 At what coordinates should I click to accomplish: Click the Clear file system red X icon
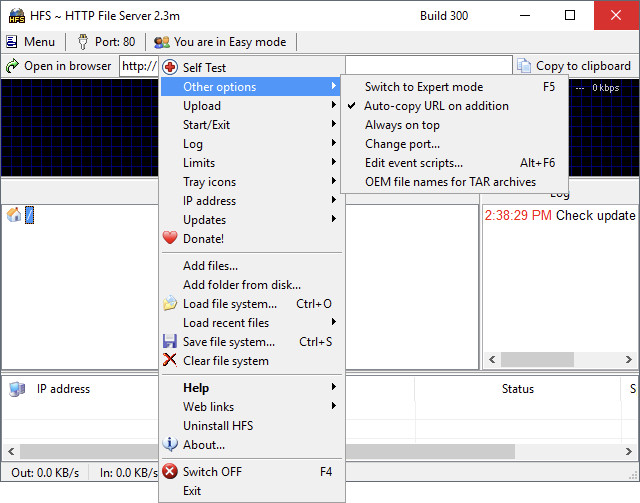pyautogui.click(x=170, y=361)
